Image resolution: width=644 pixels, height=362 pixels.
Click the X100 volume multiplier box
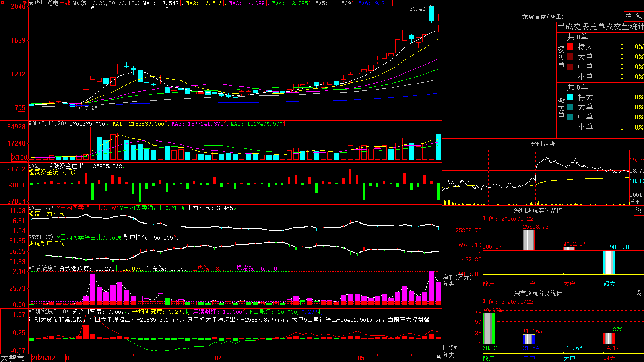pyautogui.click(x=19, y=157)
